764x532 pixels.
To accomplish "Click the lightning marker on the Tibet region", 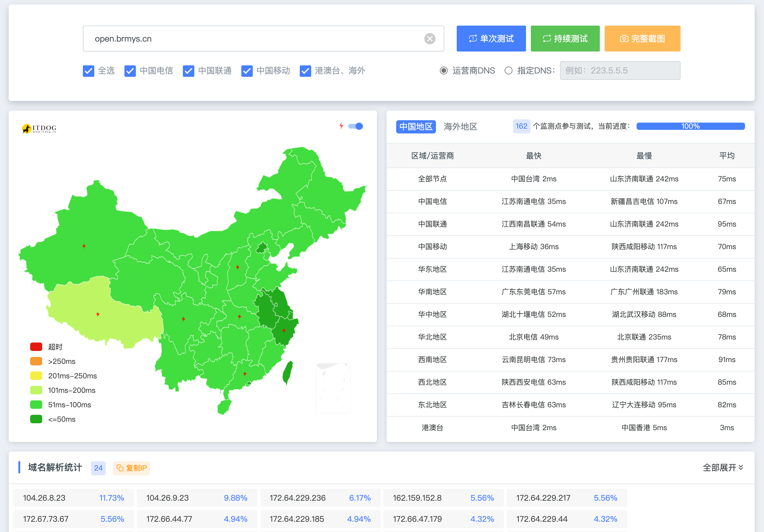I will (x=98, y=314).
